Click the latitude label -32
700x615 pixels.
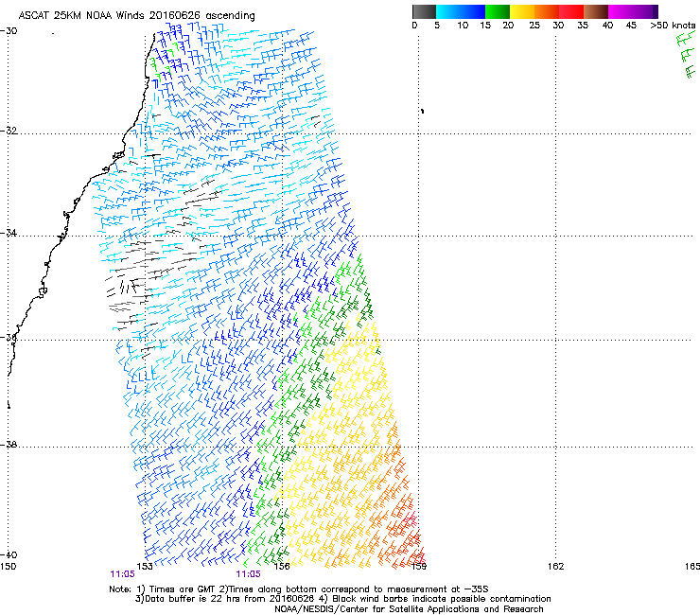[9, 131]
